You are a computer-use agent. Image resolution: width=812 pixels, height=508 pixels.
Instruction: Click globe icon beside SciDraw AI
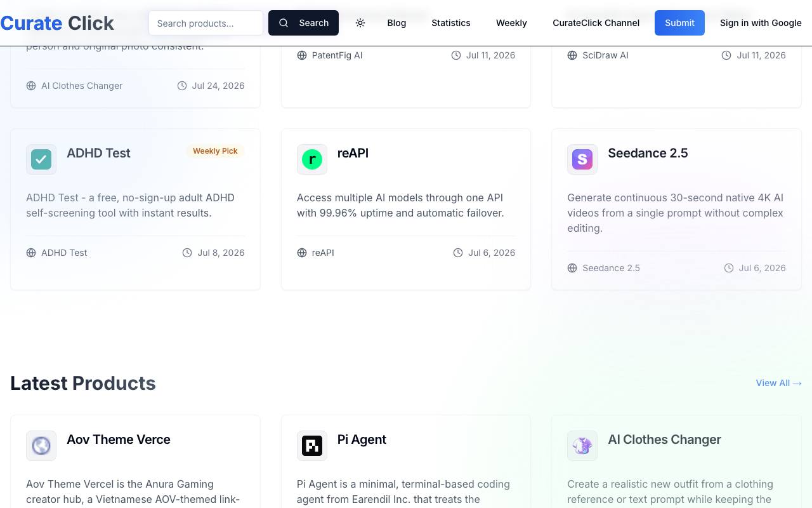(x=572, y=55)
